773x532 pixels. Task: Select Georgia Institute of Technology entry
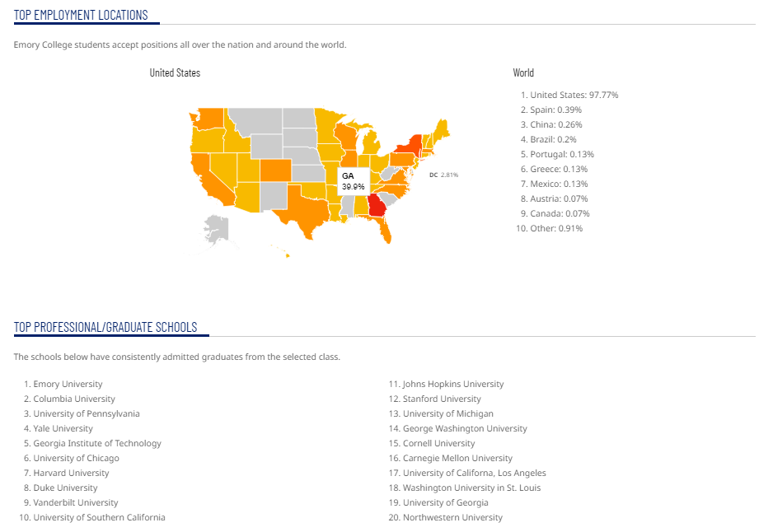click(97, 443)
